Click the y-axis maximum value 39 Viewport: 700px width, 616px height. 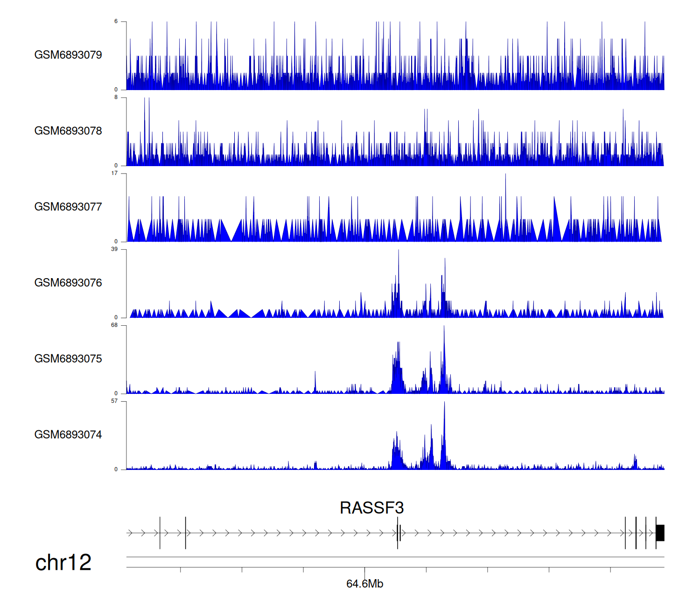tap(114, 249)
